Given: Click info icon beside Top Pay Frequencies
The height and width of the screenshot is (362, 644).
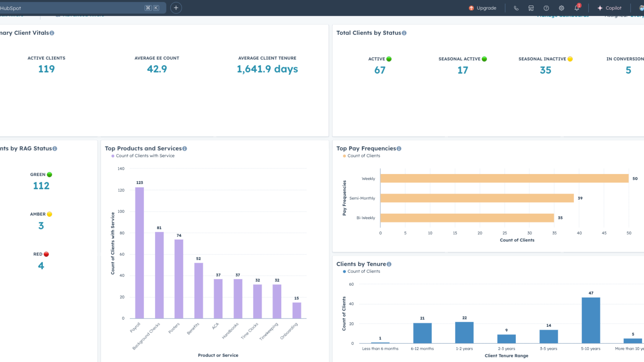Looking at the screenshot, I should point(399,149).
